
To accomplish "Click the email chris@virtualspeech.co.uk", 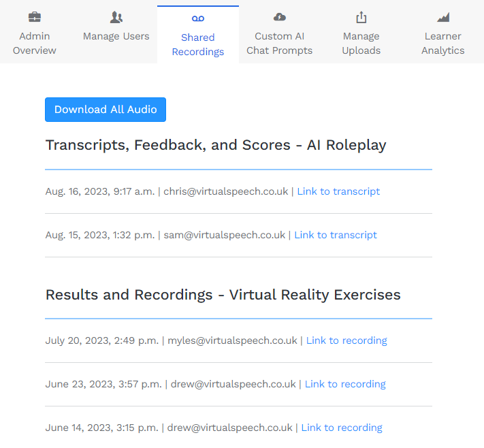I will [225, 191].
